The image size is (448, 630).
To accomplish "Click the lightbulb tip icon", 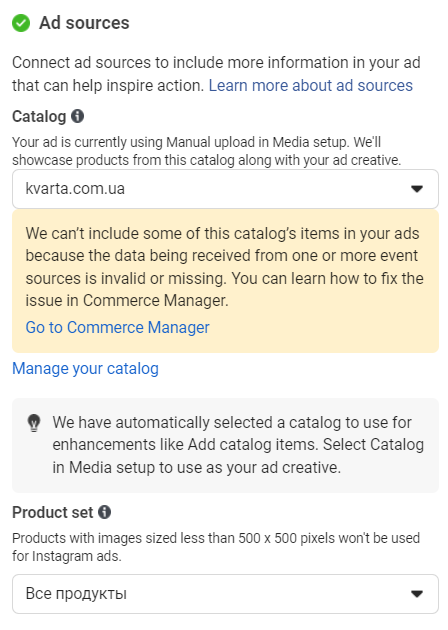I will (x=34, y=423).
